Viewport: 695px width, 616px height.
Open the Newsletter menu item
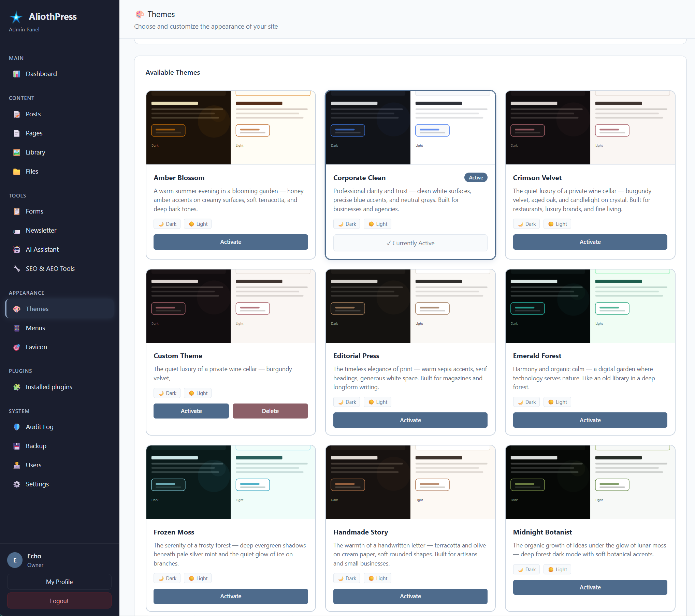(x=60, y=231)
